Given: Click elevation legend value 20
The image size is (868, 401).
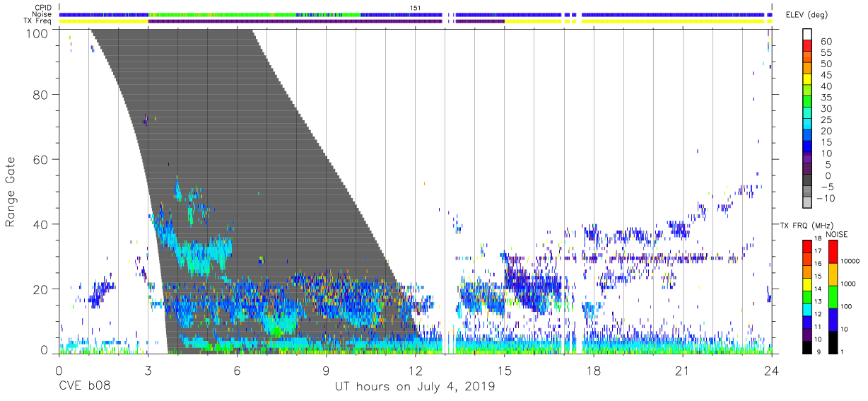Looking at the screenshot, I should pyautogui.click(x=826, y=132).
